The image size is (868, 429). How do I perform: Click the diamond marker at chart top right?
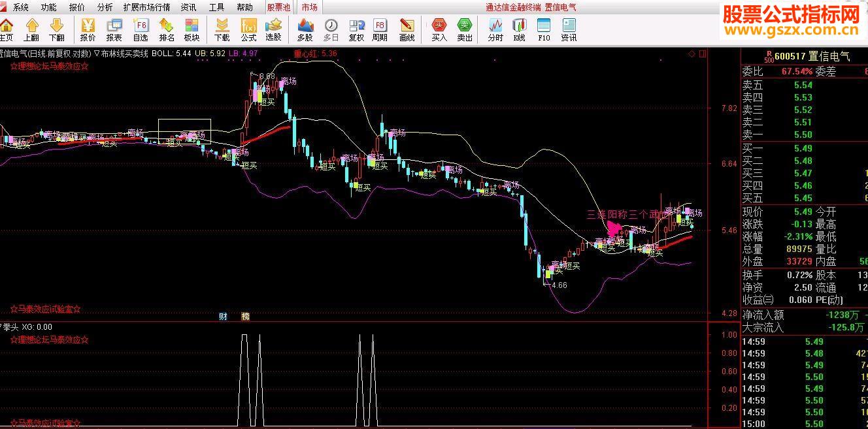[692, 54]
